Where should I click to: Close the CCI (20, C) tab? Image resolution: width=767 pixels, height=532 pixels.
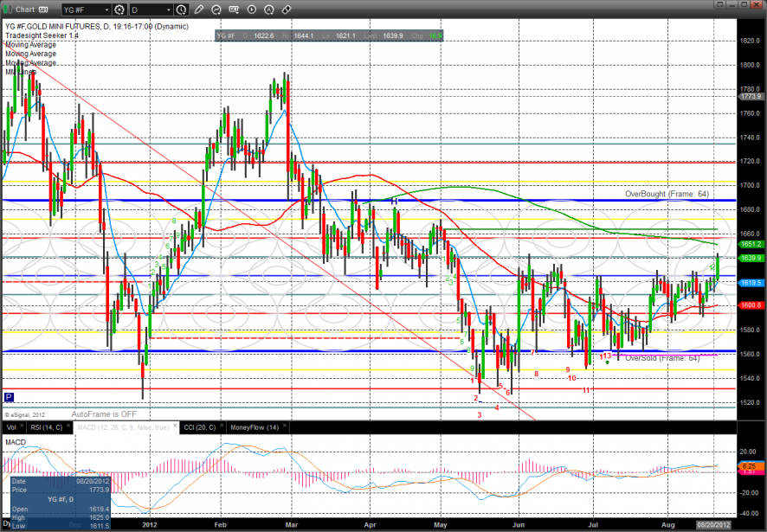221,426
